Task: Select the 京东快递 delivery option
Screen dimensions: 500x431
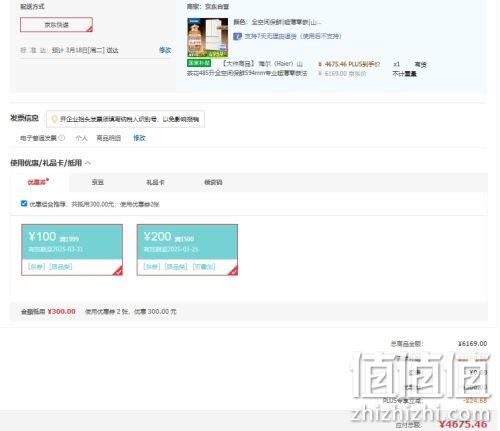Action: coord(56,25)
